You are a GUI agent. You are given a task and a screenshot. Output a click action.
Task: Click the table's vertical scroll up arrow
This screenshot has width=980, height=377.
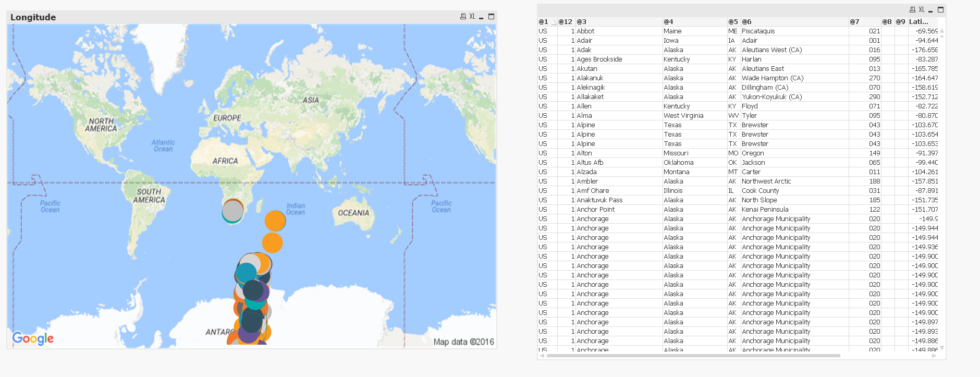tap(942, 31)
